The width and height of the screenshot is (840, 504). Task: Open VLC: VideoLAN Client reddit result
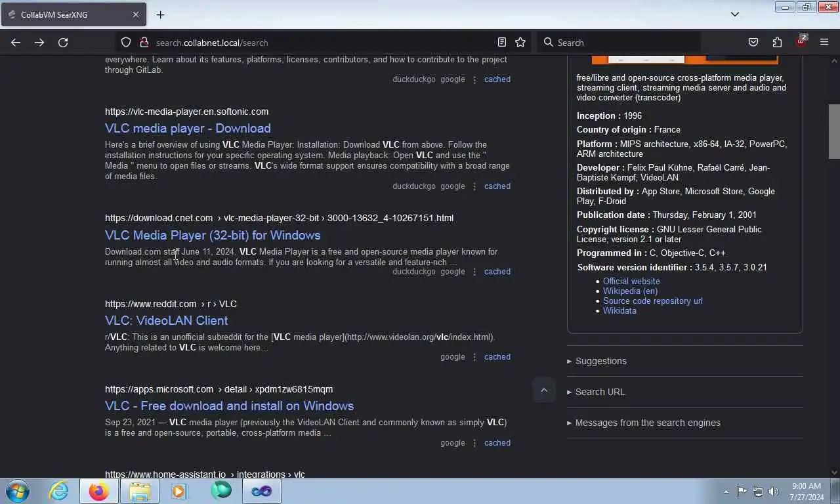pyautogui.click(x=167, y=320)
